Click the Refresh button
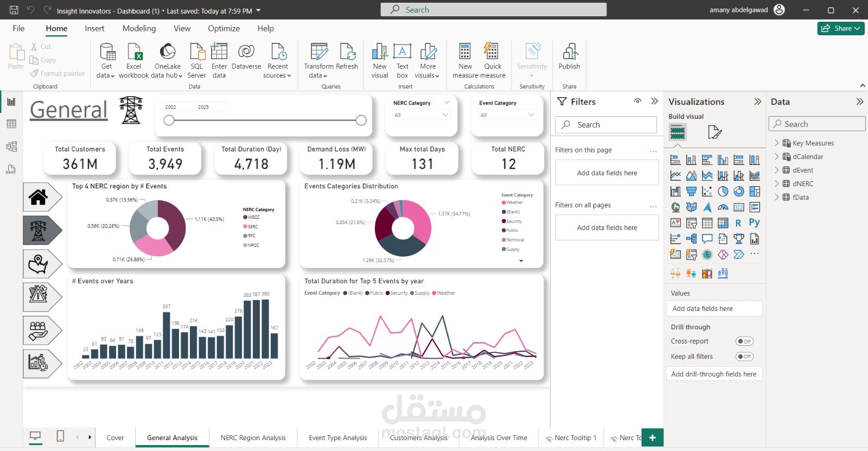The height and width of the screenshot is (451, 868). pyautogui.click(x=347, y=56)
